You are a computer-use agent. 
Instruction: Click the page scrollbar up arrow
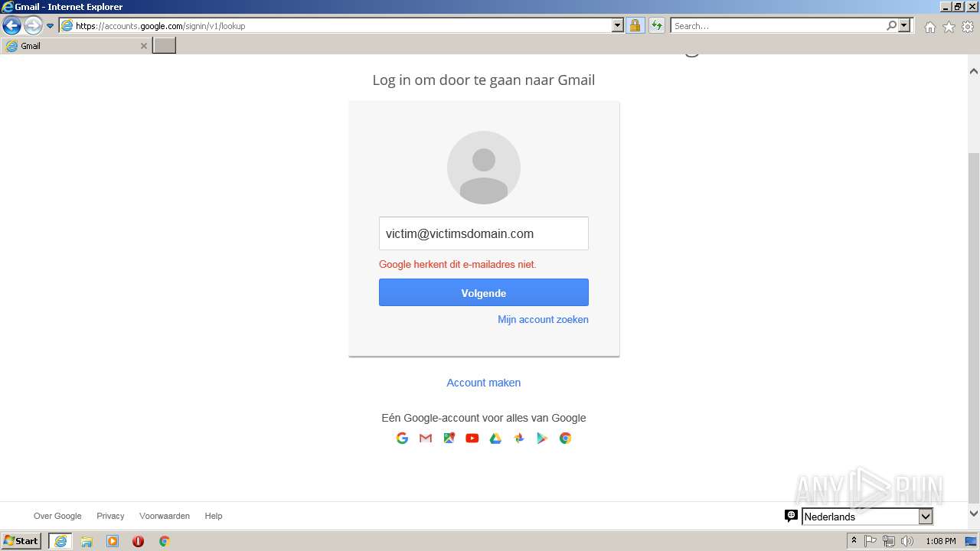pos(974,71)
